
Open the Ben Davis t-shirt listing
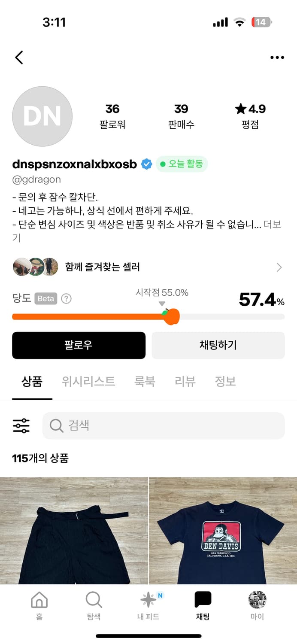click(x=223, y=532)
